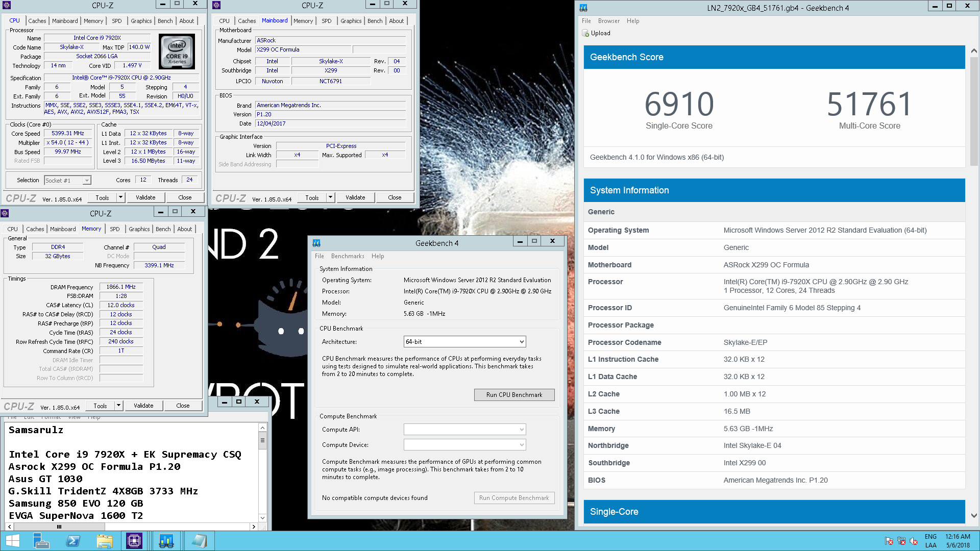Open the Graphics tab in the Memory CPU-Z window

[139, 229]
